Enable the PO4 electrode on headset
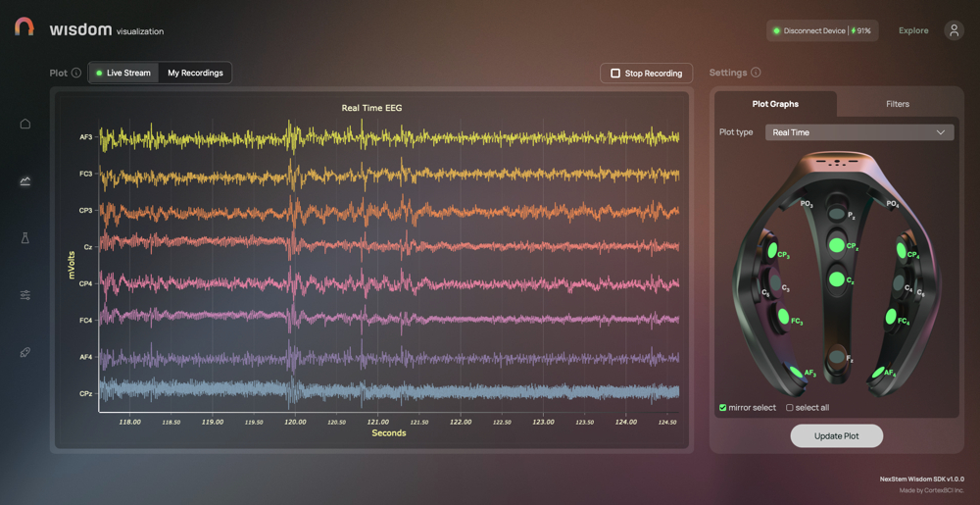Viewport: 980px width, 505px height. coord(893,204)
